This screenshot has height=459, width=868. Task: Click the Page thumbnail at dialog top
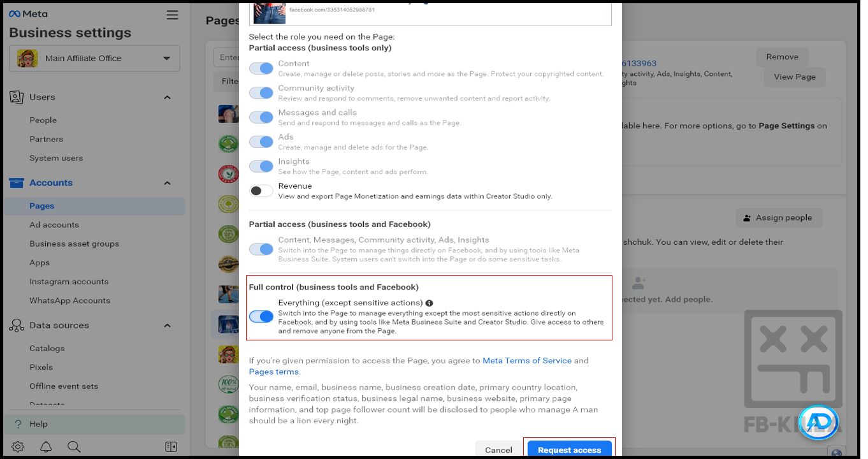point(269,11)
